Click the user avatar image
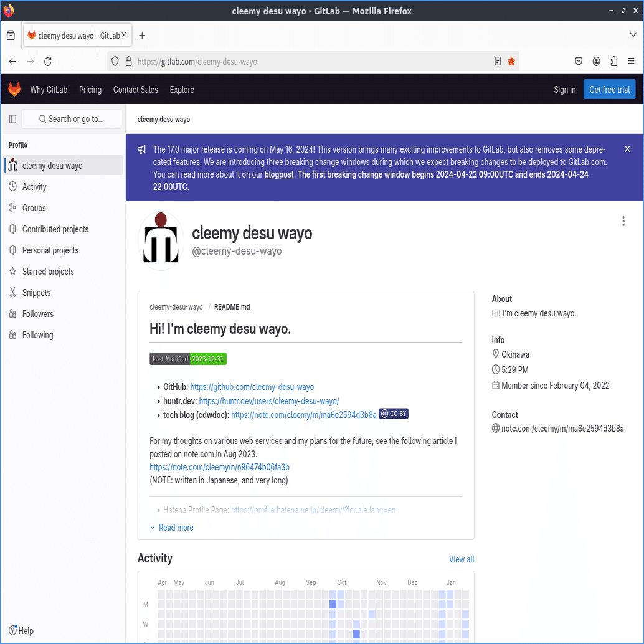 point(161,240)
